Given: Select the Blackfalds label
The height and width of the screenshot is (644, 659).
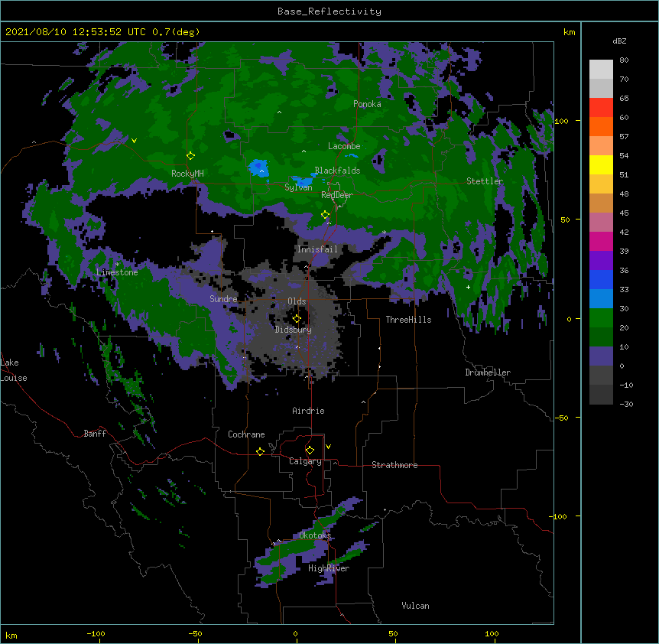Looking at the screenshot, I should [x=337, y=171].
